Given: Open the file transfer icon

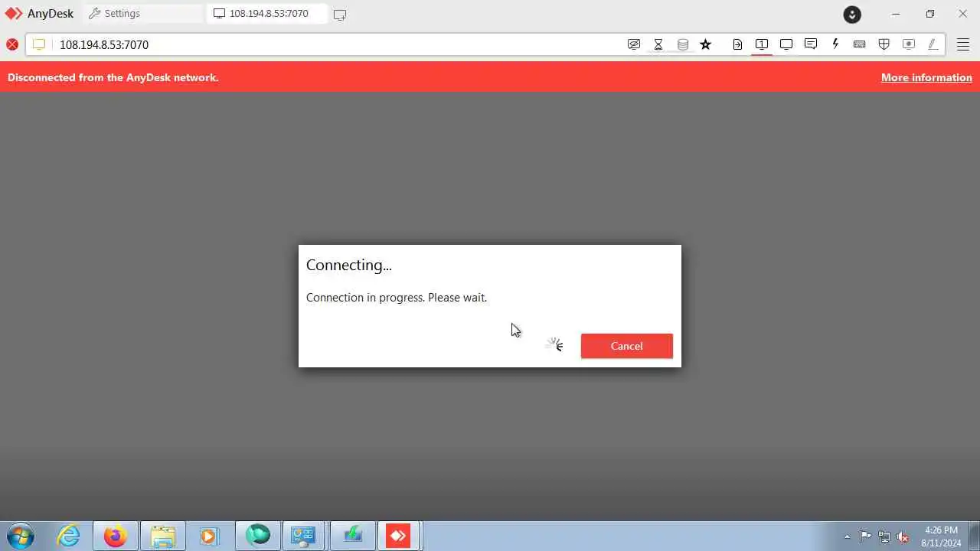Looking at the screenshot, I should click(x=737, y=44).
